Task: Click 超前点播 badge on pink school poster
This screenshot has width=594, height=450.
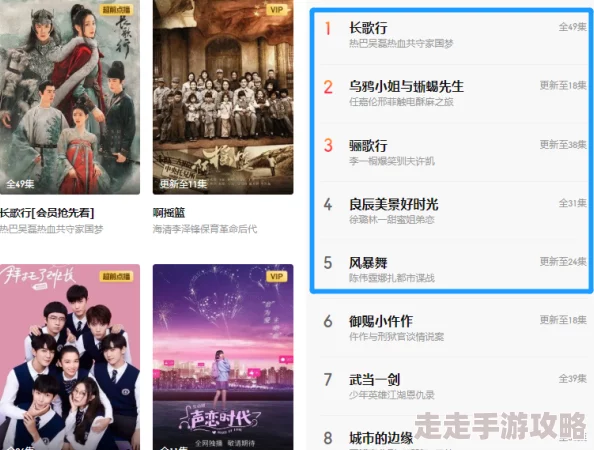Action: click(x=117, y=276)
